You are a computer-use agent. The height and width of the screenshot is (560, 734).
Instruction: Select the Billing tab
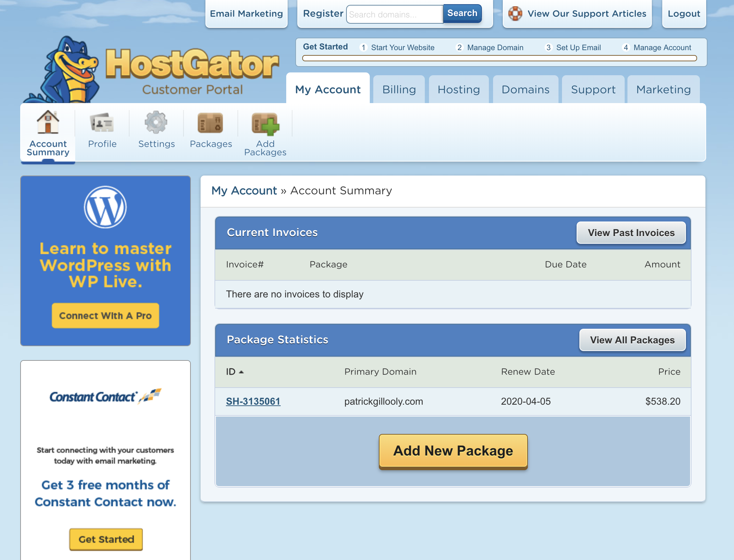pyautogui.click(x=399, y=90)
